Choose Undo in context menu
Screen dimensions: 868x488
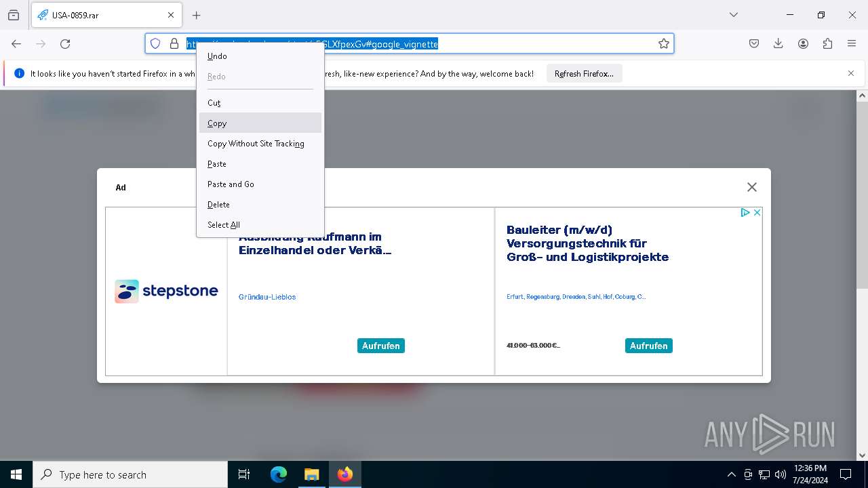[x=260, y=56]
